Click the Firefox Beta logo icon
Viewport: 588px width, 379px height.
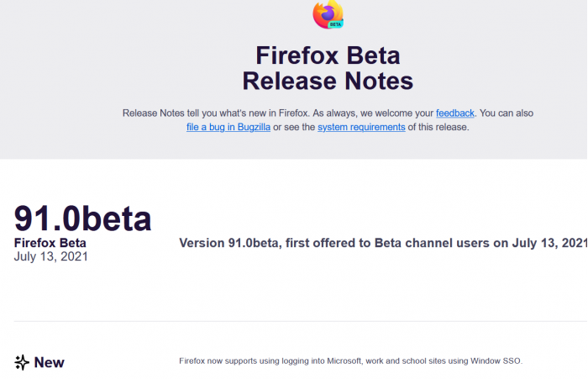point(328,14)
